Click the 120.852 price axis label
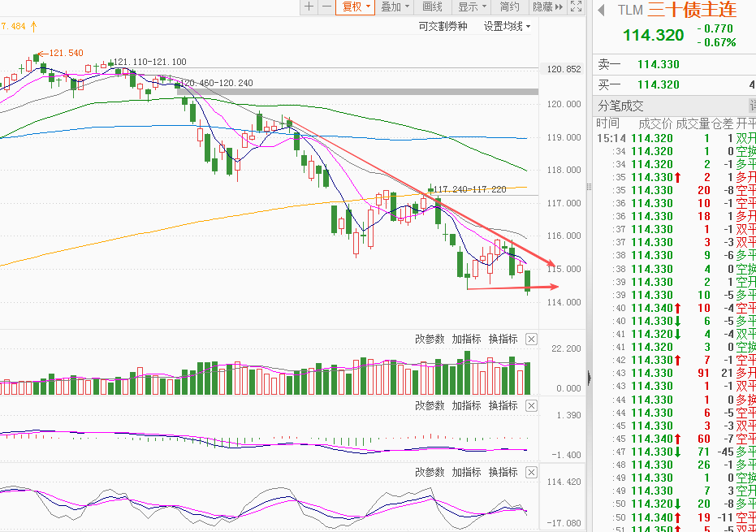This screenshot has height=532, width=756. tap(564, 69)
